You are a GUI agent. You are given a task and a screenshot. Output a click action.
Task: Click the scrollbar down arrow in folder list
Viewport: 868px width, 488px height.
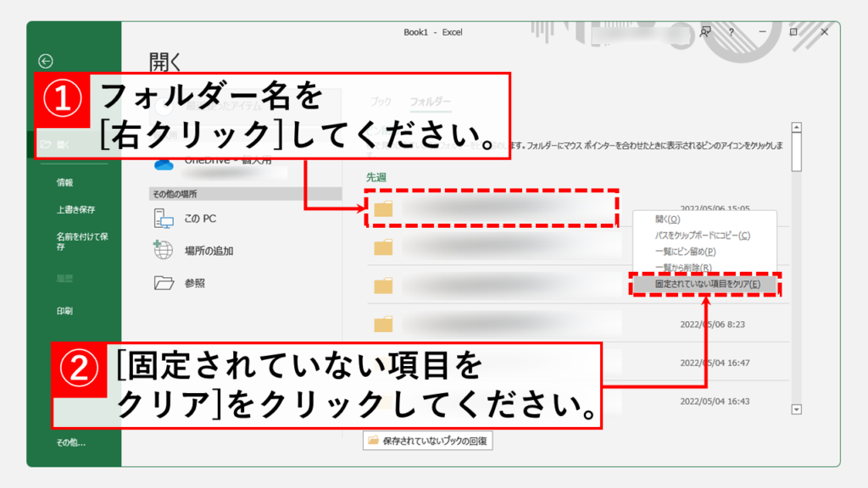point(796,409)
